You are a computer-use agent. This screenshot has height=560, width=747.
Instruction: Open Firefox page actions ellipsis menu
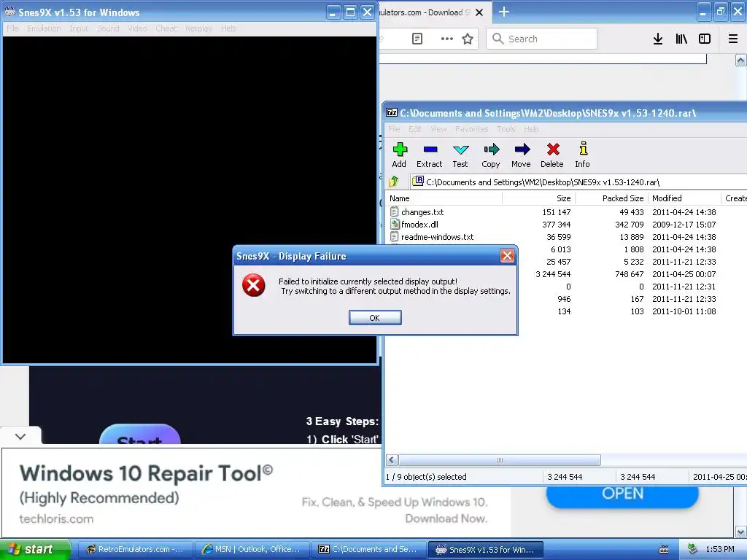(x=447, y=39)
